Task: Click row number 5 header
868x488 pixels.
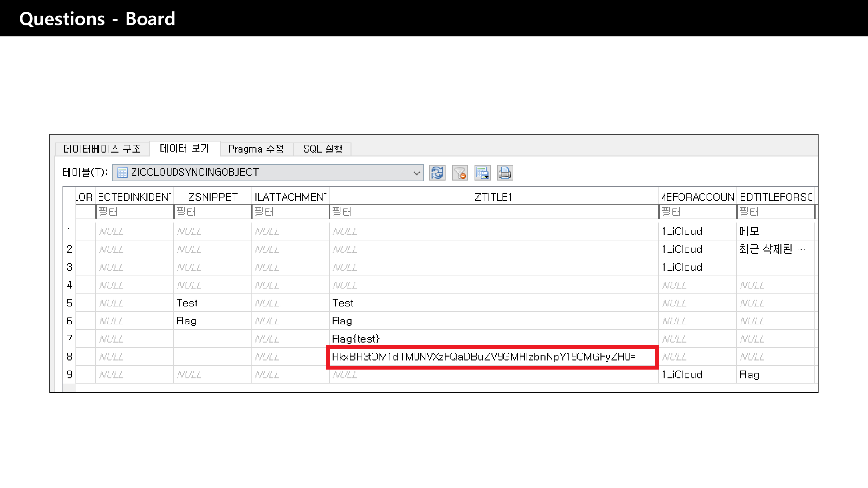Action: click(x=69, y=303)
